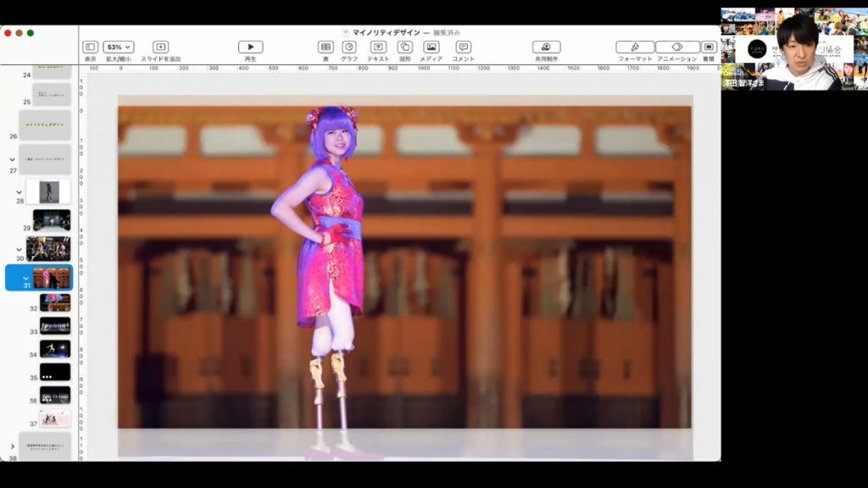Select slide 34 thumbnail
Image resolution: width=868 pixels, height=488 pixels.
55,349
